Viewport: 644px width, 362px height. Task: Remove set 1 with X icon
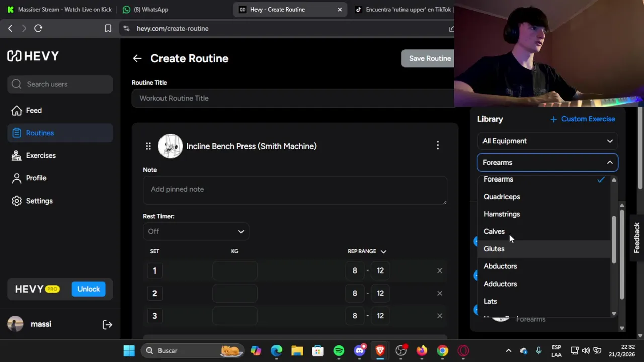point(440,270)
